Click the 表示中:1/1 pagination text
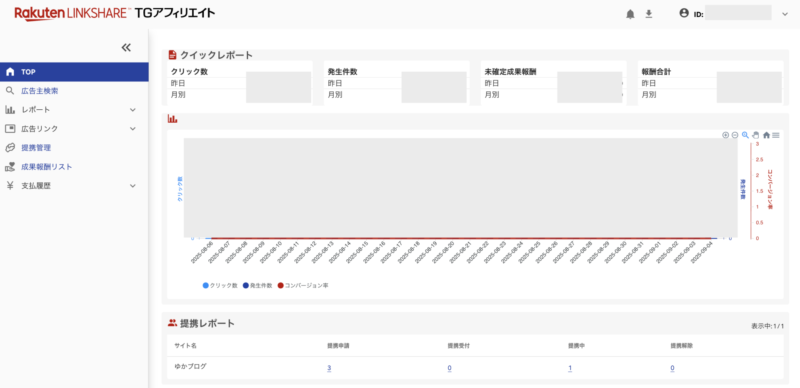The image size is (800, 388). click(767, 326)
